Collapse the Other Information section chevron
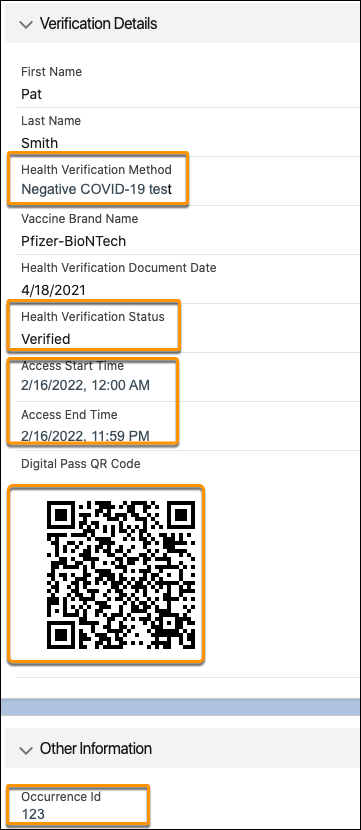361x830 pixels. [x=26, y=750]
